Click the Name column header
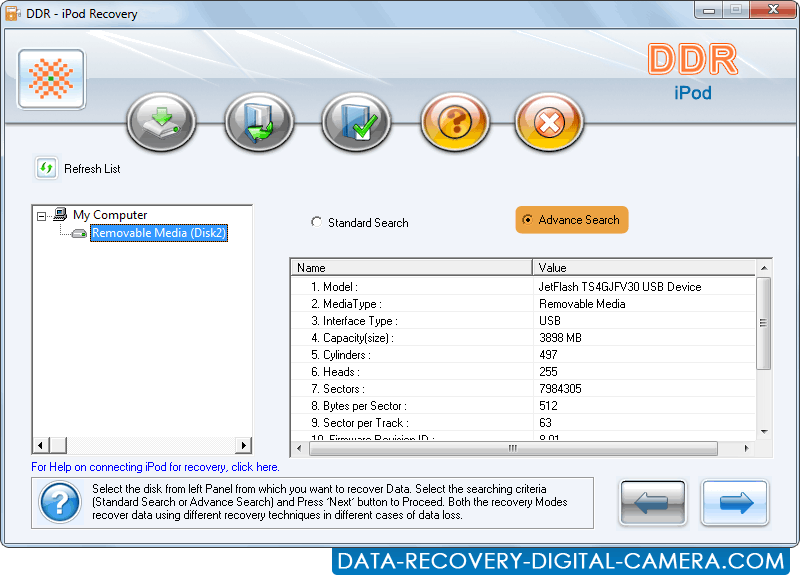The width and height of the screenshot is (800, 575). pos(411,267)
